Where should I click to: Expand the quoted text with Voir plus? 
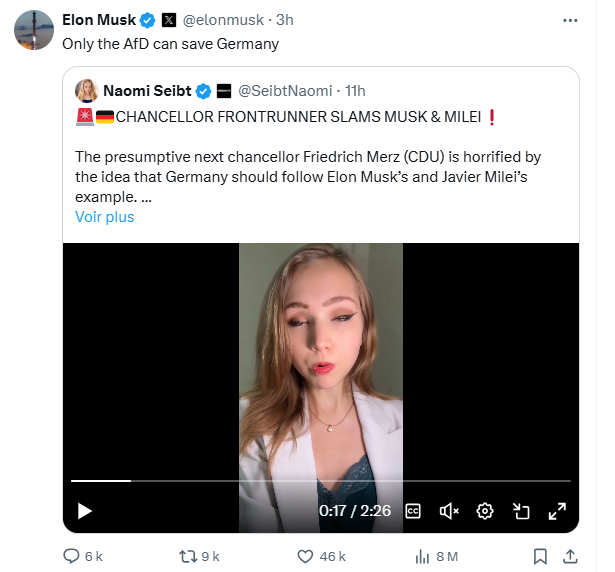(104, 217)
